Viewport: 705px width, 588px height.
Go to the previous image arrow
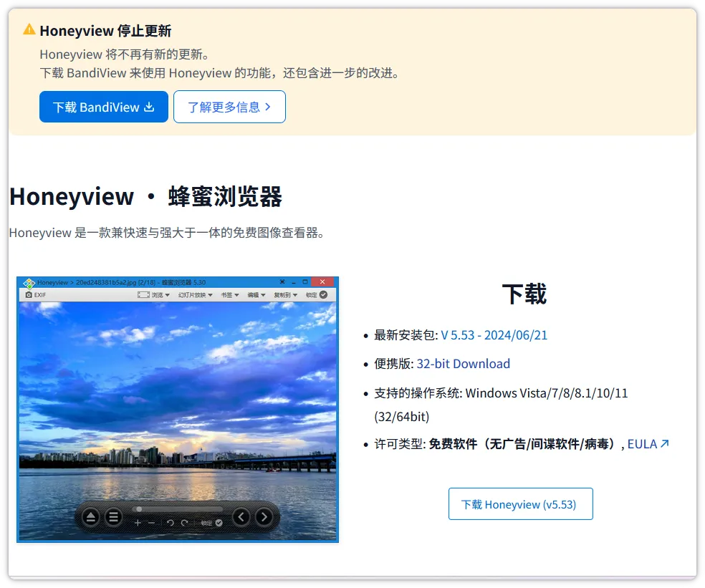point(241,517)
